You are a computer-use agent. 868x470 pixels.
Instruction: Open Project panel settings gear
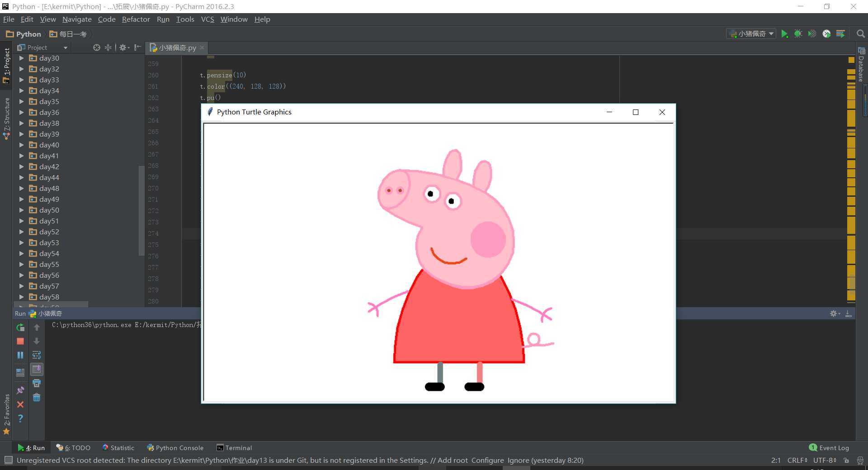(x=124, y=47)
